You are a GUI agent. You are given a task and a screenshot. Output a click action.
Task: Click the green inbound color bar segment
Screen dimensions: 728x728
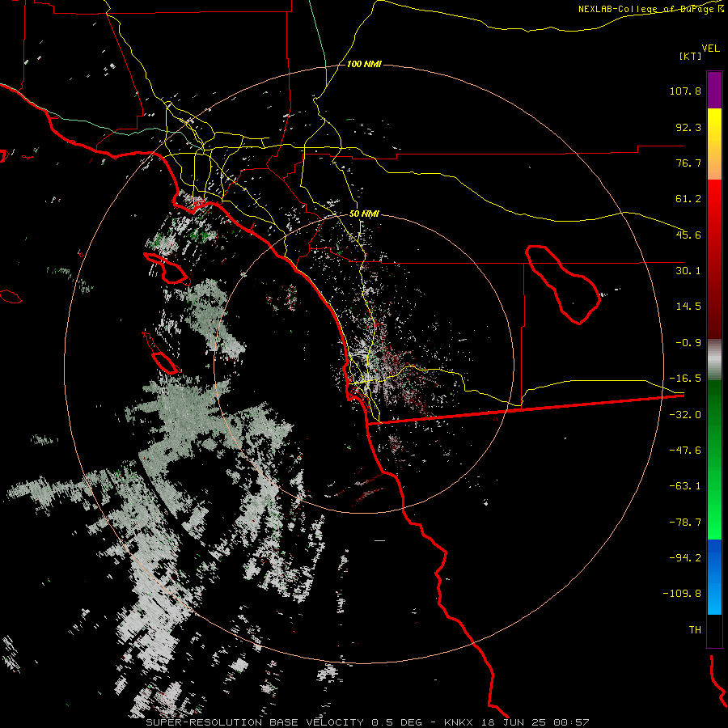point(714,459)
